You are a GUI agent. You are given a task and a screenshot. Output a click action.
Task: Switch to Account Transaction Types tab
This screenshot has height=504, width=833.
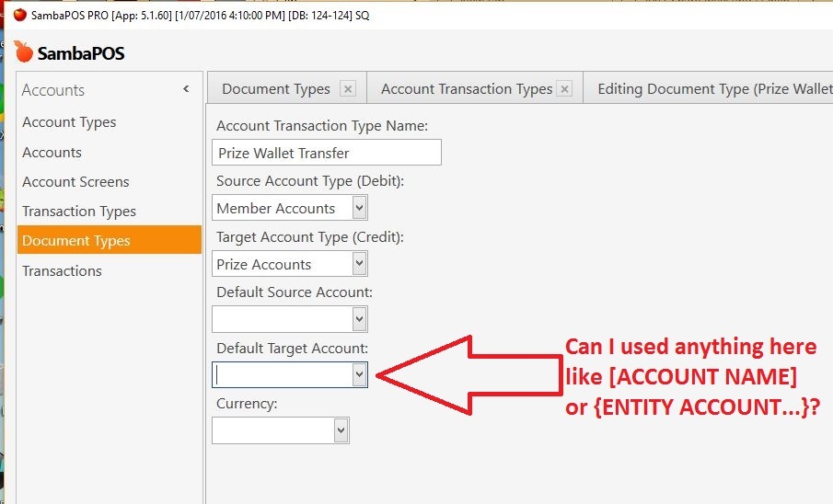[467, 88]
